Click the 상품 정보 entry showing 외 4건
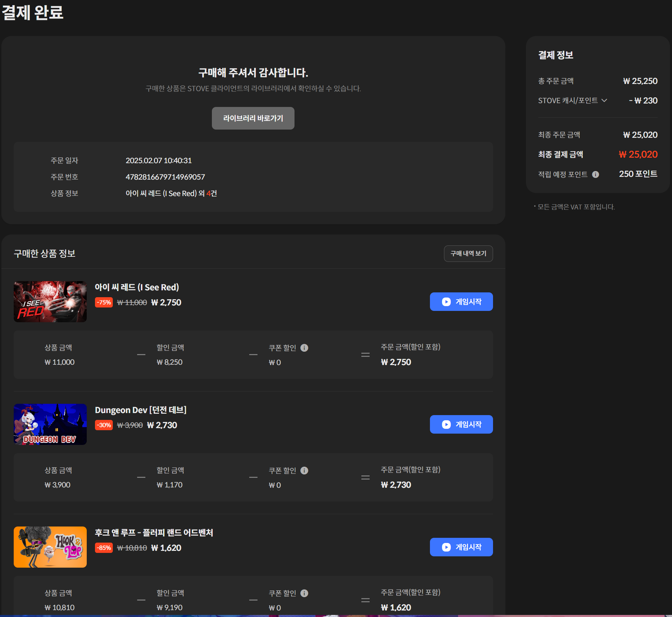This screenshot has width=672, height=617. click(x=170, y=193)
